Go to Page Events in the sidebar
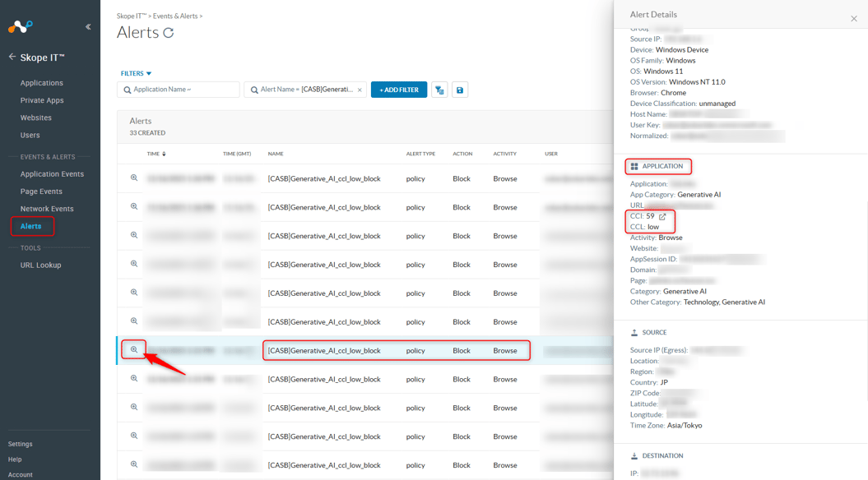 pos(41,192)
